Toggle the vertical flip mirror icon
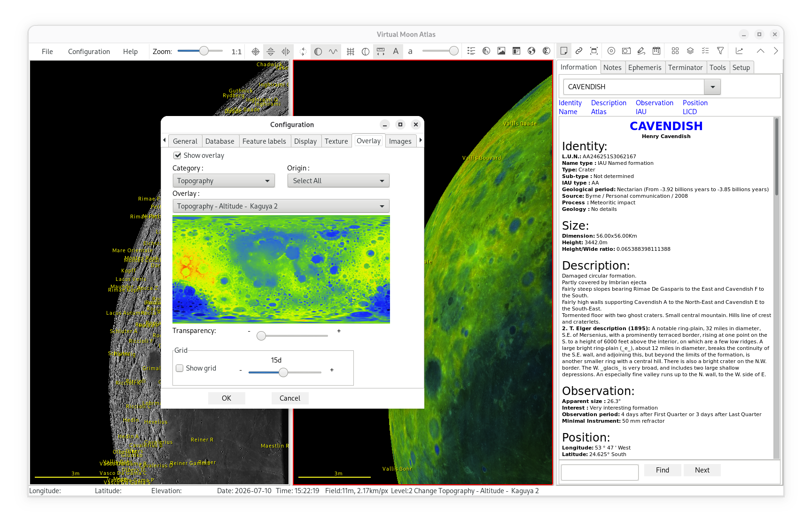This screenshot has height=527, width=812. [271, 51]
